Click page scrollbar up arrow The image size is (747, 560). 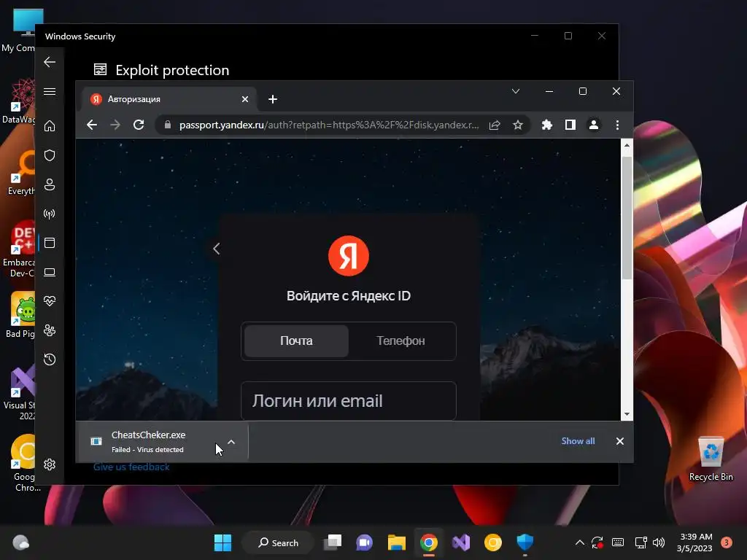(x=627, y=145)
